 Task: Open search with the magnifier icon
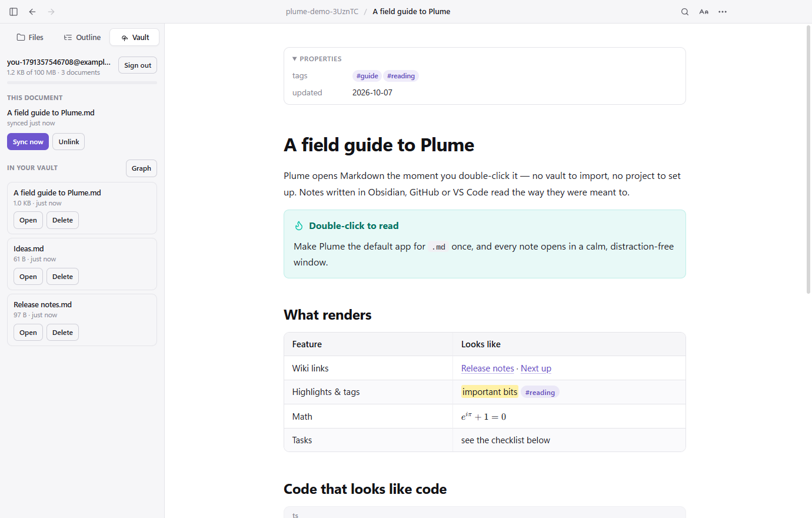(x=685, y=12)
